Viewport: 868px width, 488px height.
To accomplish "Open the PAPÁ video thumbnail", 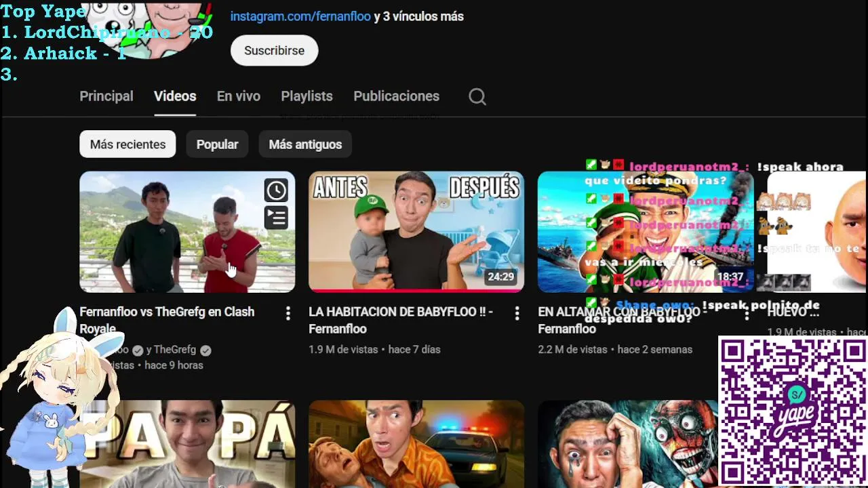I will pos(187,444).
